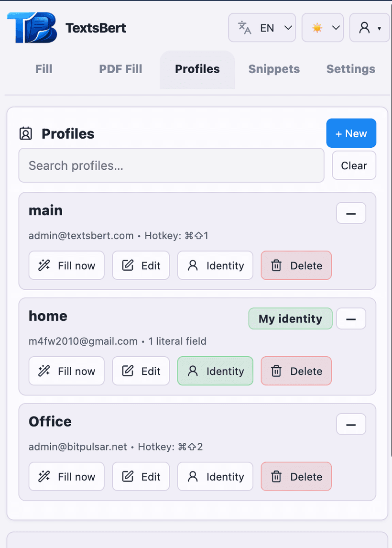Viewport: 392px width, 548px height.
Task: Click inside the Search profiles field
Action: point(171,165)
